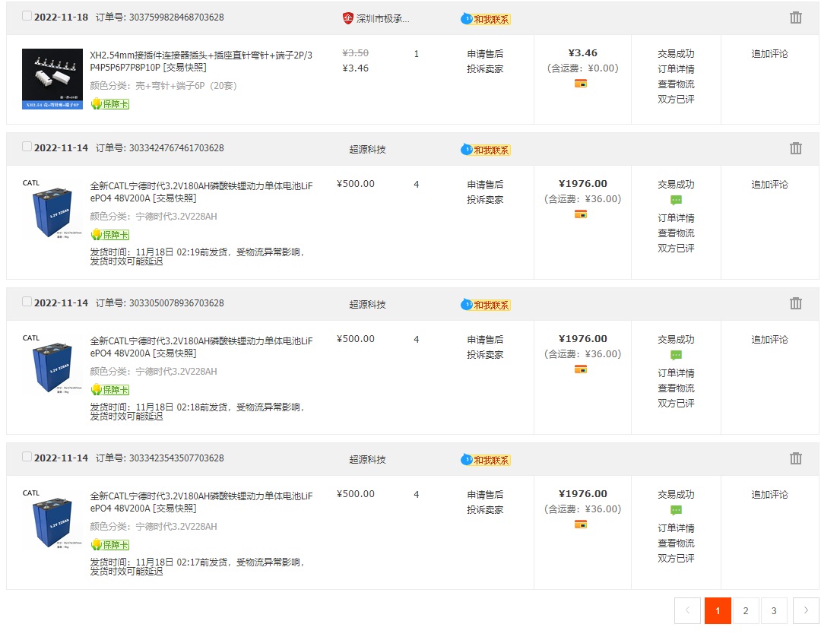The height and width of the screenshot is (640, 840).
Task: Tick checkbox for the 2022-11-18 order
Action: [27, 16]
